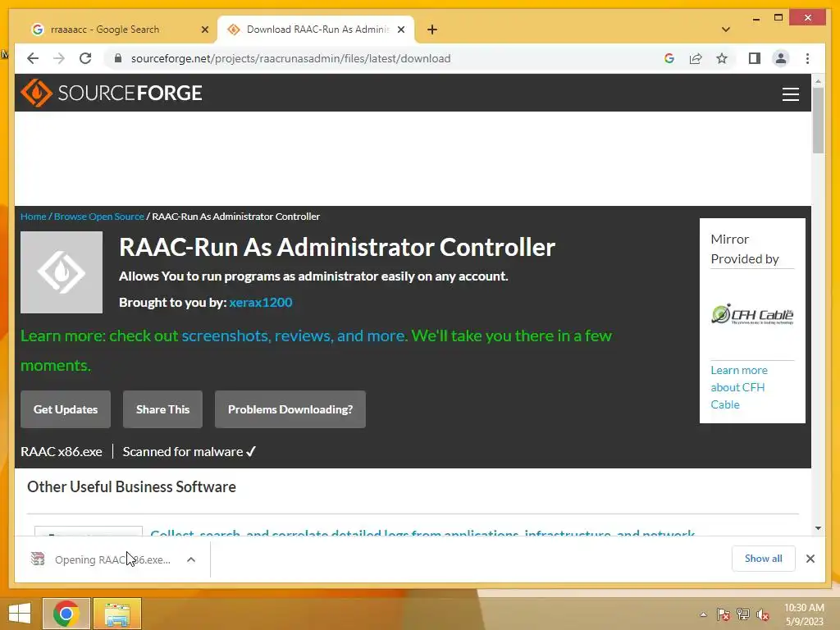
Task: Open the Chrome three-dot menu
Action: (807, 58)
